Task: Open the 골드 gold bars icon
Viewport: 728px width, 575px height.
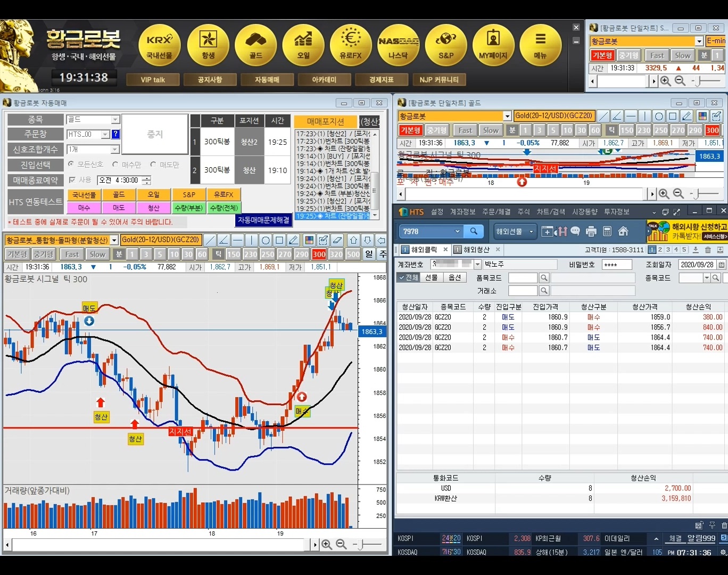Action: [255, 45]
